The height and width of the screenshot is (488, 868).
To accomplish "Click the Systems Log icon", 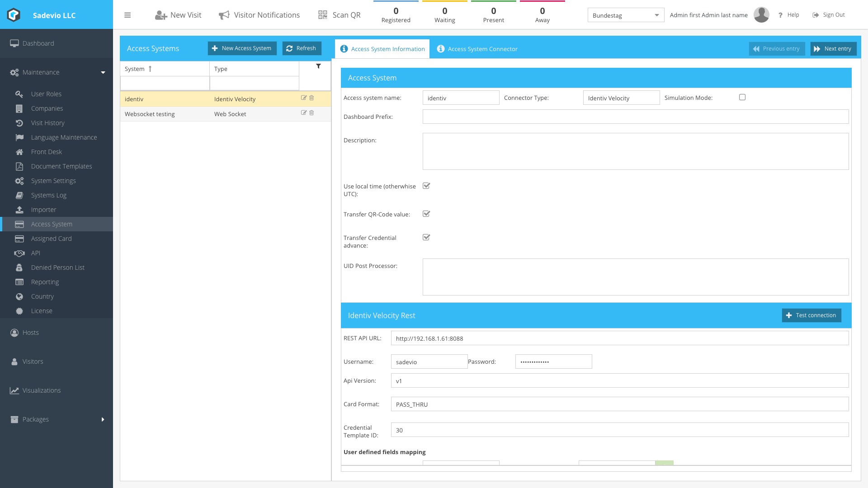I will (x=19, y=195).
